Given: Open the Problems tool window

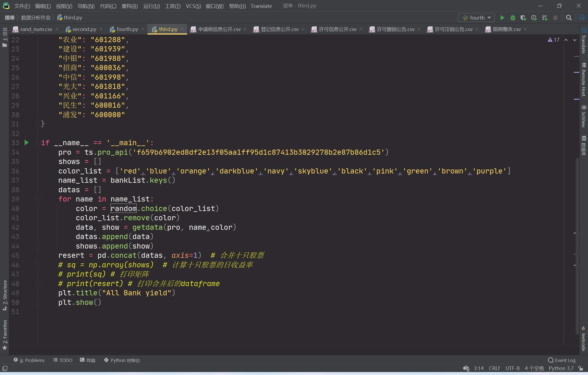Looking at the screenshot, I should 29,360.
